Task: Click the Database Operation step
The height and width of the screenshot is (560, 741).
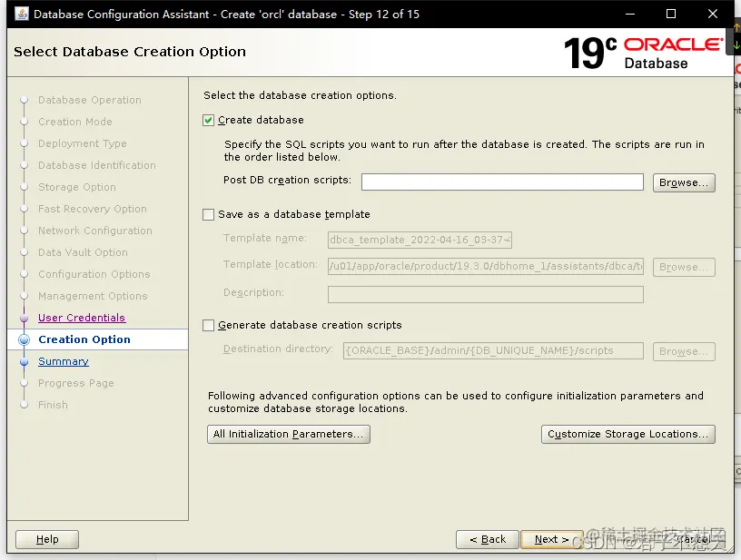Action: pyautogui.click(x=90, y=100)
